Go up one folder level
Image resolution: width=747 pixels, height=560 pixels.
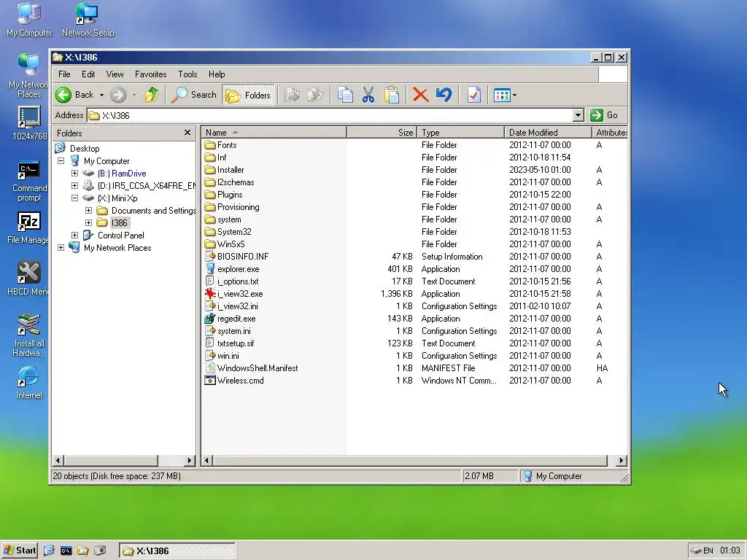pyautogui.click(x=152, y=95)
